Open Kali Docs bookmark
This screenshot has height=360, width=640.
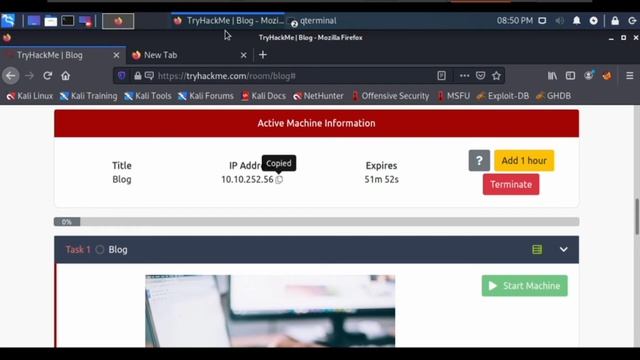tap(263, 96)
